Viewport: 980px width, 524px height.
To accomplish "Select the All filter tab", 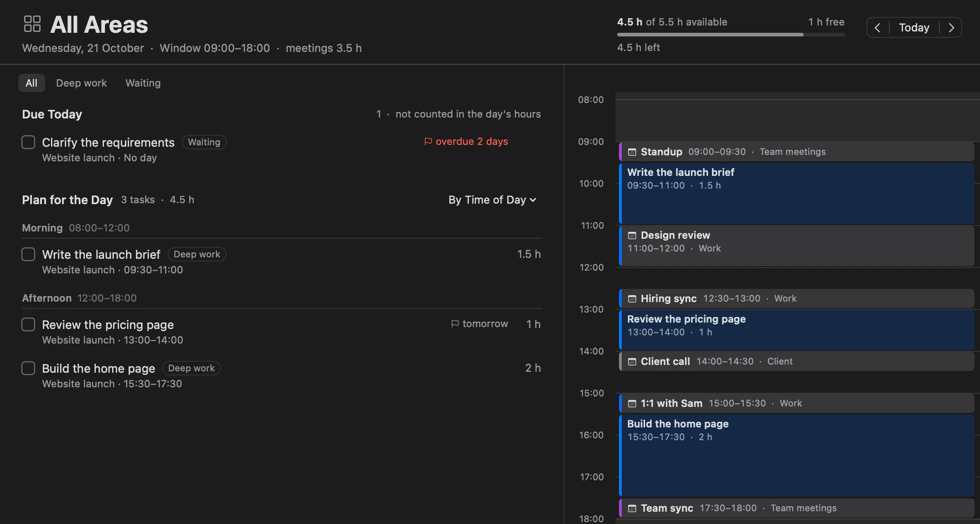I will tap(31, 83).
